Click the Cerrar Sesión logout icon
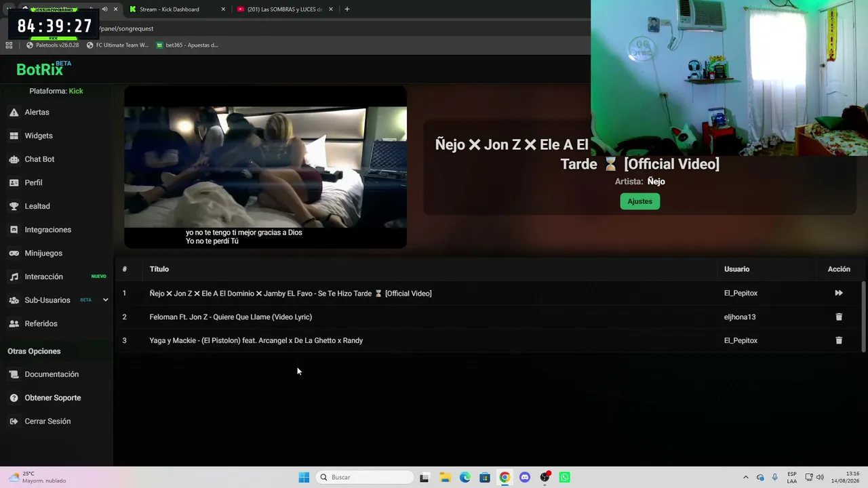 (x=14, y=422)
